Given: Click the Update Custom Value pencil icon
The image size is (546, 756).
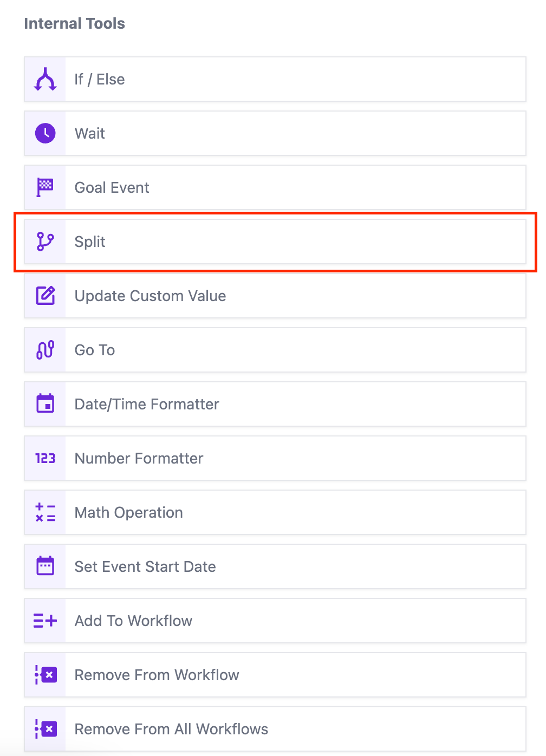Looking at the screenshot, I should pos(45,296).
